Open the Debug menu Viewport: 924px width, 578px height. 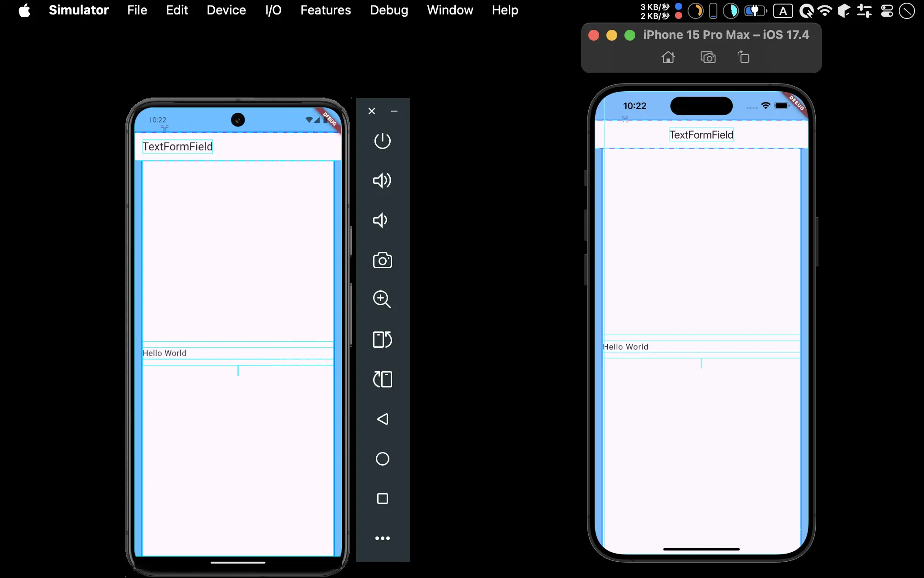(389, 10)
